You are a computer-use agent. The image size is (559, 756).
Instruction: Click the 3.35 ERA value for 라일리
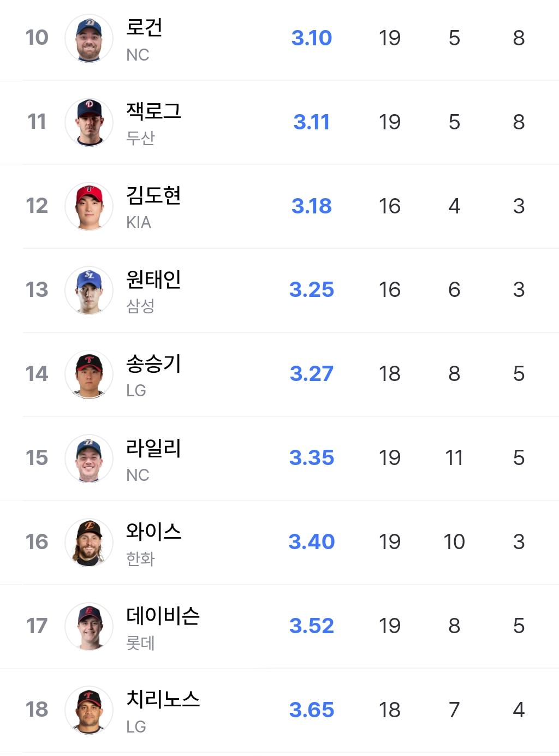(x=311, y=458)
